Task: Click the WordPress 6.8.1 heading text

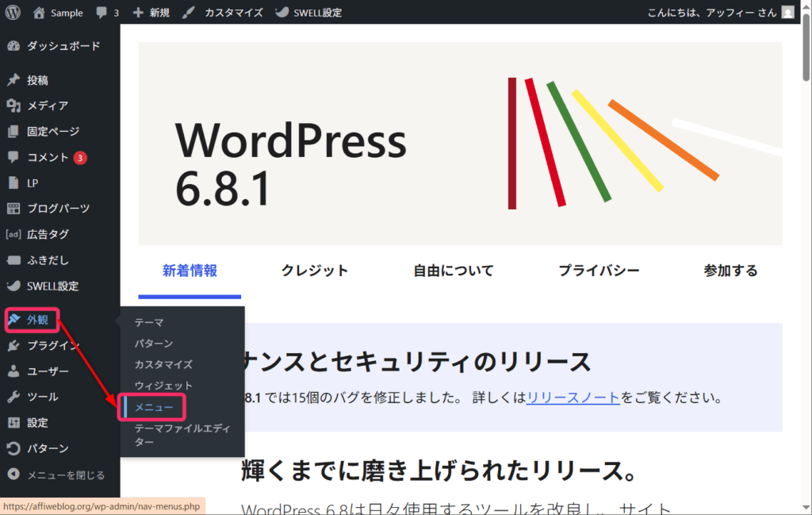Action: coord(290,163)
